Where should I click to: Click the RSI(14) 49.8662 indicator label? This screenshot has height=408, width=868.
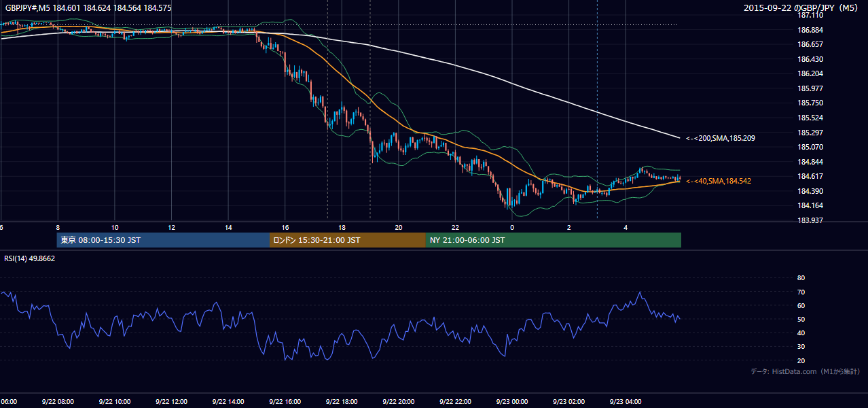coord(30,258)
